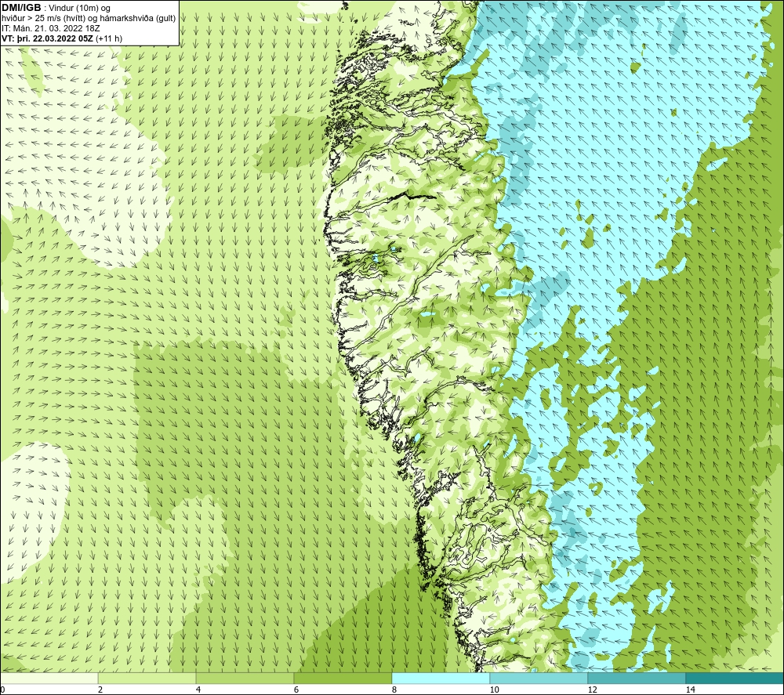The height and width of the screenshot is (695, 784).
Task: Click the 6–8 m/s dark green legend segment
Action: (343, 678)
